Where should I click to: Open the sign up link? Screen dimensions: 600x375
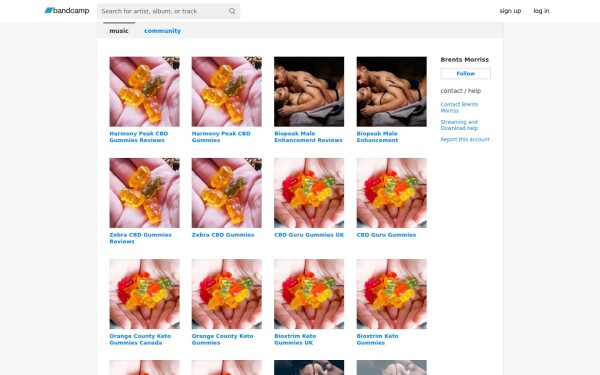(510, 11)
